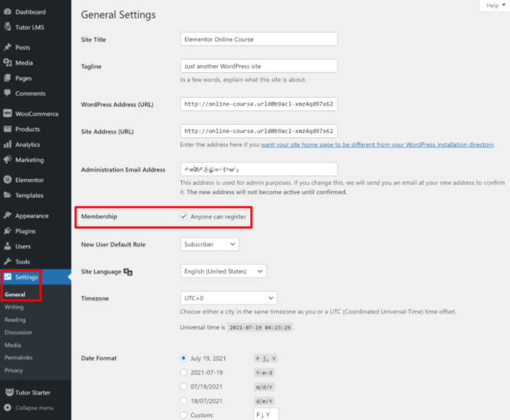Expand the Site Language dropdown
Viewport: 510px width, 420px height.
click(x=223, y=271)
